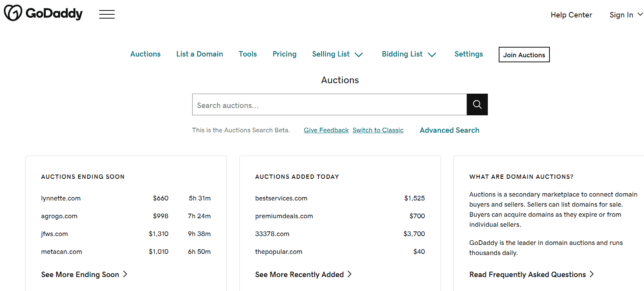Expand the Bidding List menu
The width and height of the screenshot is (644, 291).
[409, 54]
